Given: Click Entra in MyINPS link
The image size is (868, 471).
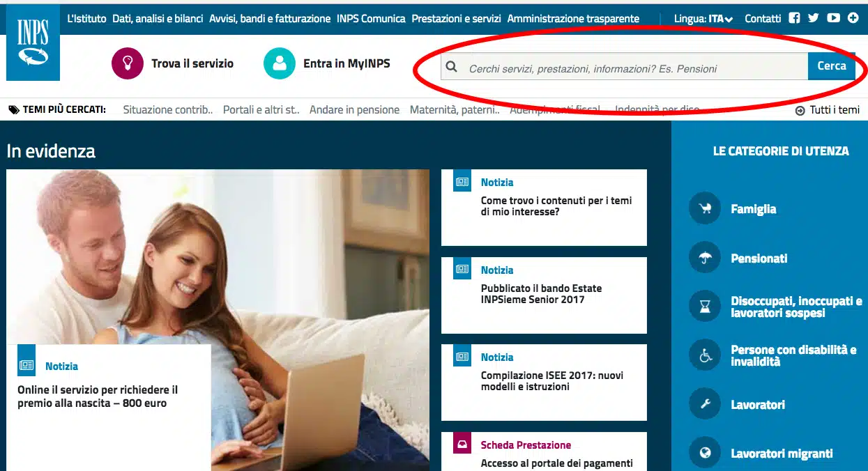Looking at the screenshot, I should point(347,63).
